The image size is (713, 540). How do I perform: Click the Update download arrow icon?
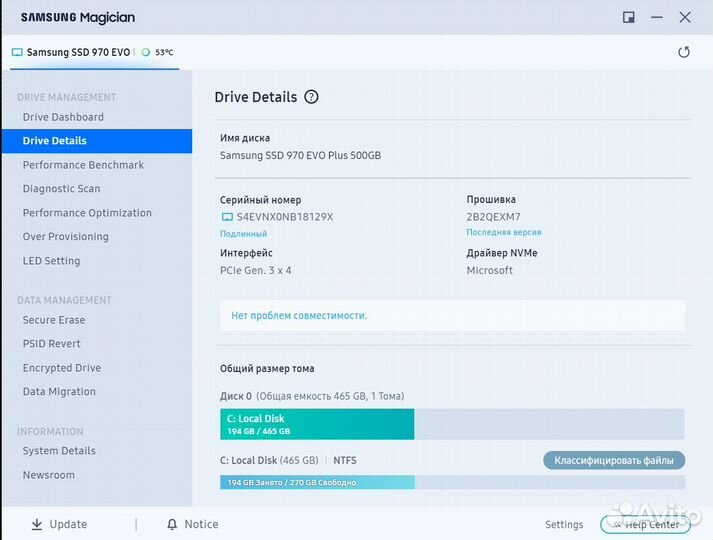point(37,524)
